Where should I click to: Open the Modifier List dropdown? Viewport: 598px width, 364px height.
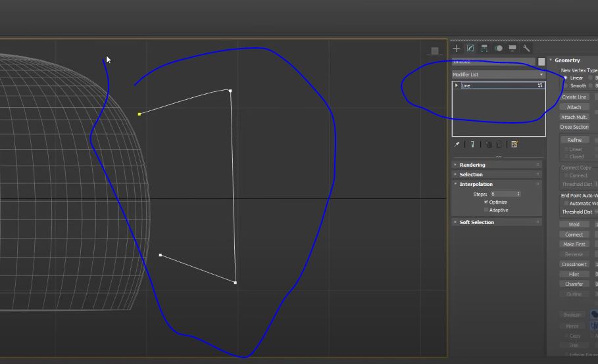pyautogui.click(x=499, y=75)
